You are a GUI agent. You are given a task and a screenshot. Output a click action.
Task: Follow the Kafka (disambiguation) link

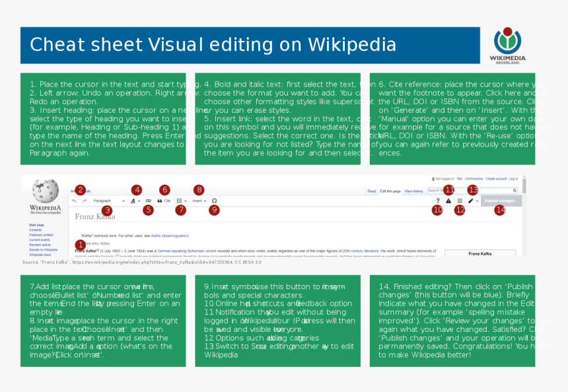point(170,236)
